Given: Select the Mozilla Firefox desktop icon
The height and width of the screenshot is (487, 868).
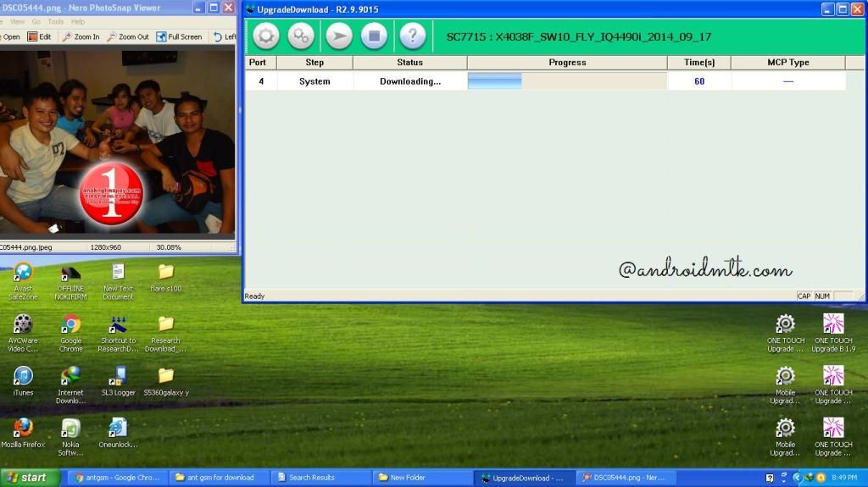Looking at the screenshot, I should (23, 430).
